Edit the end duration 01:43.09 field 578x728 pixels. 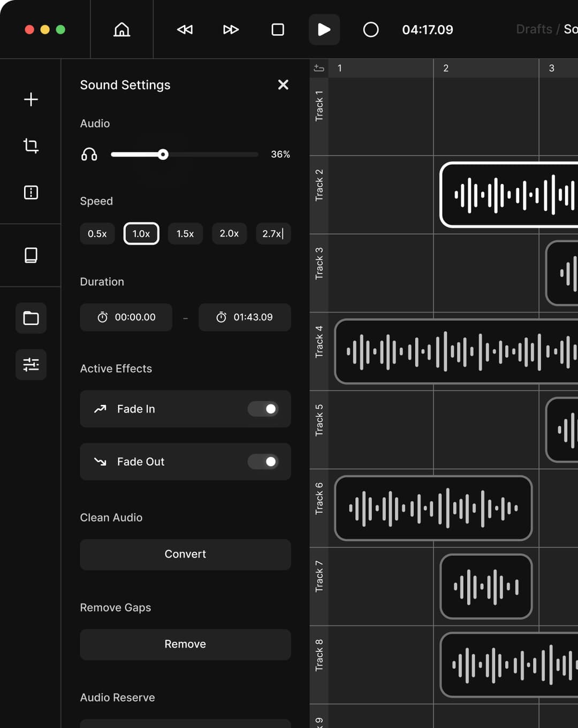(x=245, y=317)
